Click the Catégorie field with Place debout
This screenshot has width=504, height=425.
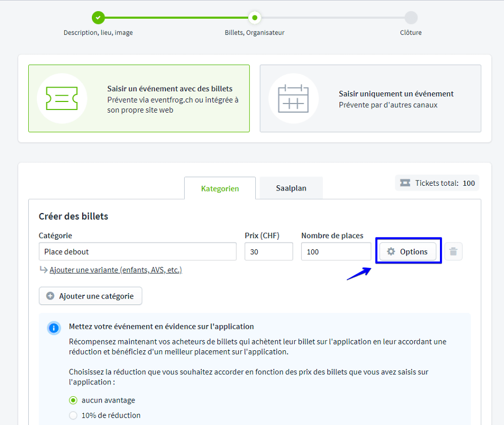[137, 251]
